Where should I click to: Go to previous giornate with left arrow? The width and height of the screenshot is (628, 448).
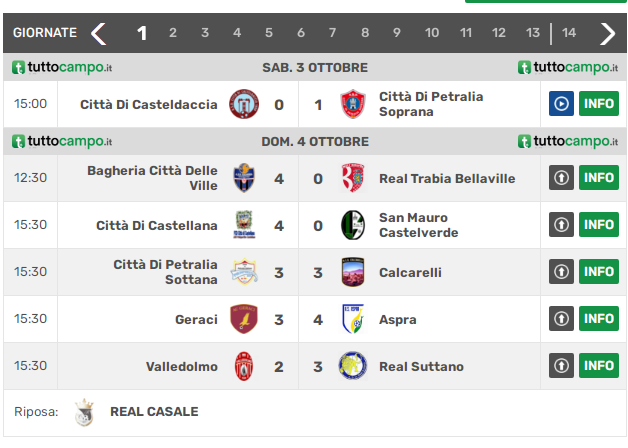point(99,33)
